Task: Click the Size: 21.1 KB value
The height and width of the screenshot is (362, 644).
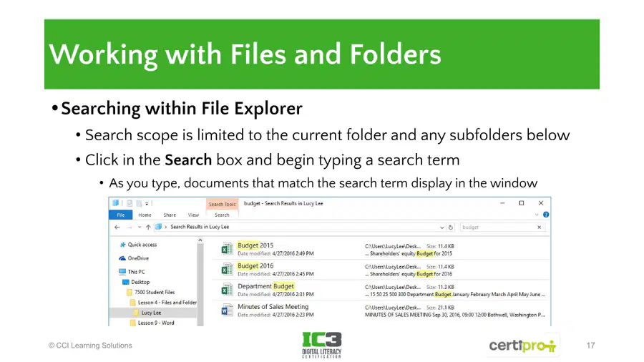Action: click(x=440, y=308)
